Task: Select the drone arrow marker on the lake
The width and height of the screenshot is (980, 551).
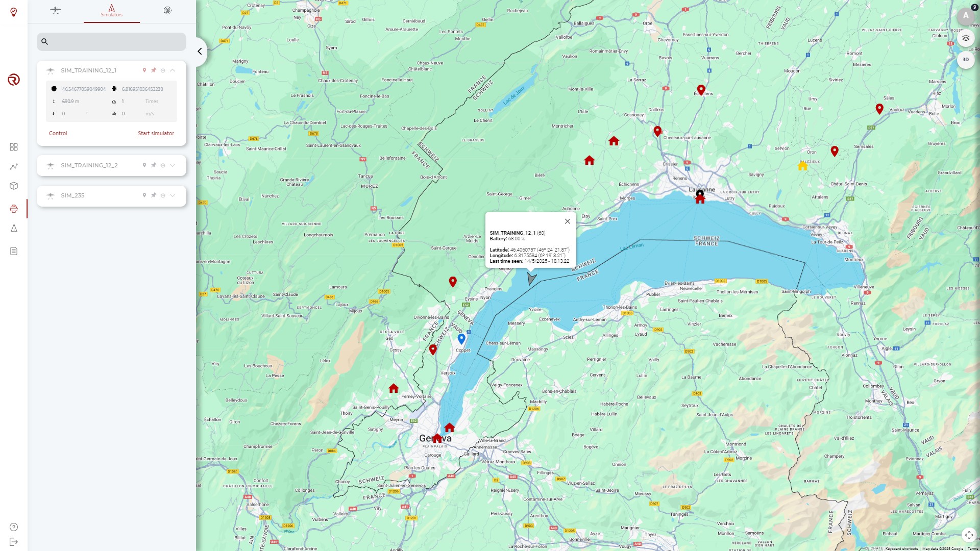Action: point(531,279)
